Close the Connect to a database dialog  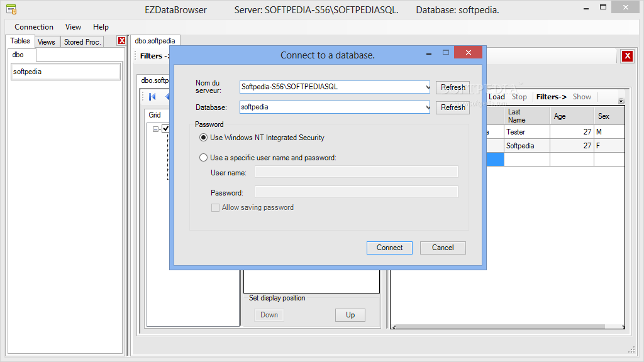click(x=468, y=53)
